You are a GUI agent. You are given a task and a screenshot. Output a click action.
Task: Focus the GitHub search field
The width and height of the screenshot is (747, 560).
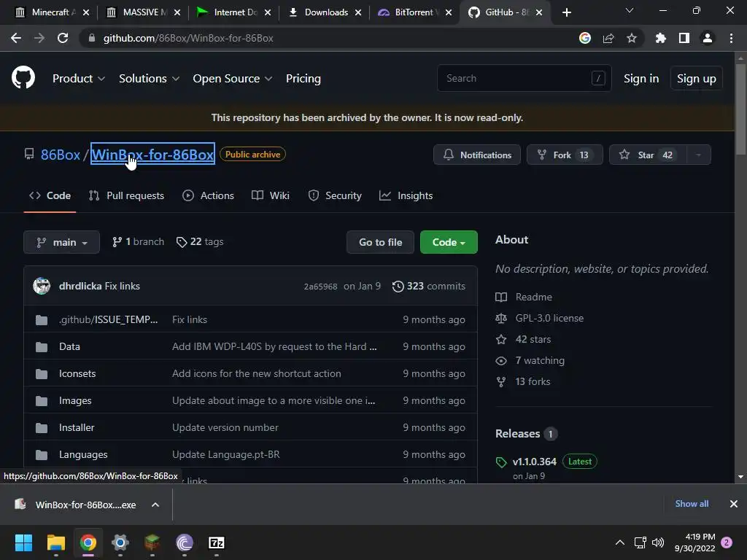pos(524,78)
